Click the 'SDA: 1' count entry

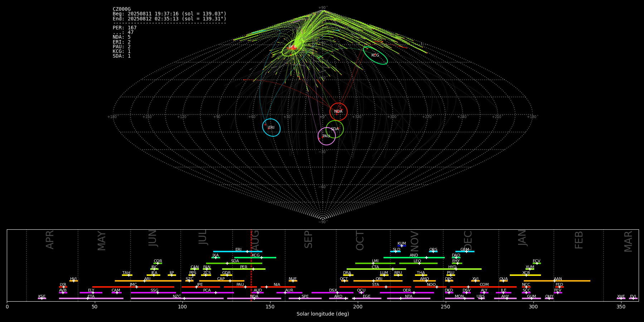[x=122, y=56]
